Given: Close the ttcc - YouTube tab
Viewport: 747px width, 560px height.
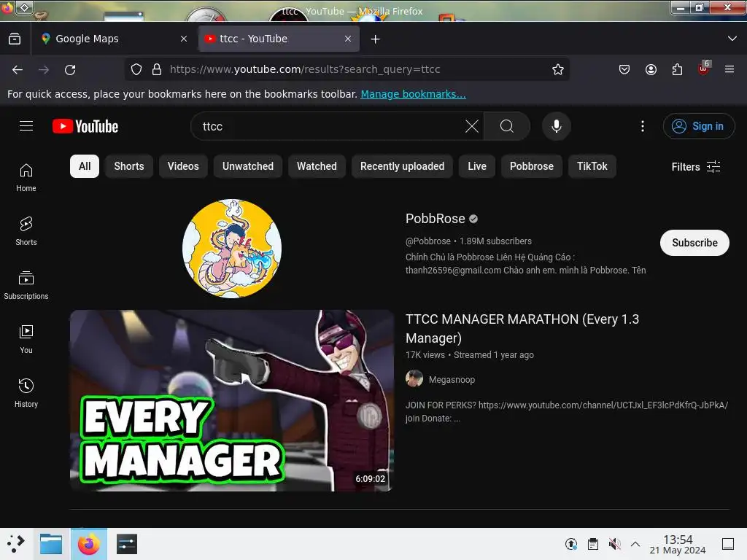Looking at the screenshot, I should [348, 39].
